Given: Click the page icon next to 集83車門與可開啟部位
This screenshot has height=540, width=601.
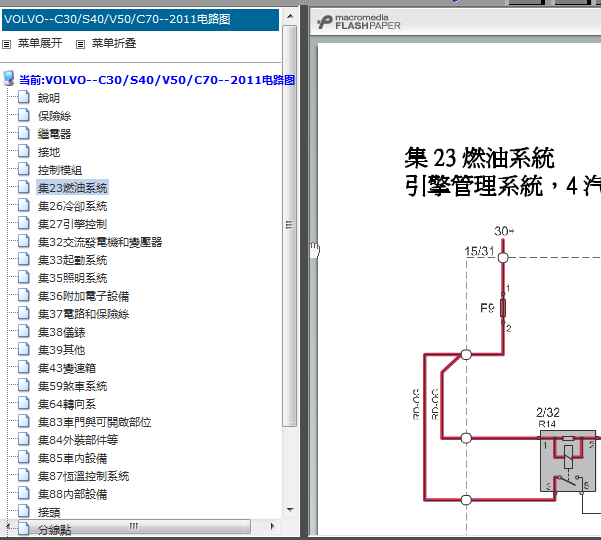Looking at the screenshot, I should [24, 421].
